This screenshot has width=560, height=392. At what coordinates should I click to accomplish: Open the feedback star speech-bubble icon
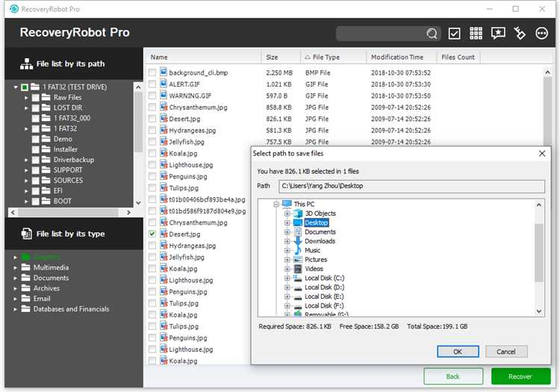[x=498, y=33]
